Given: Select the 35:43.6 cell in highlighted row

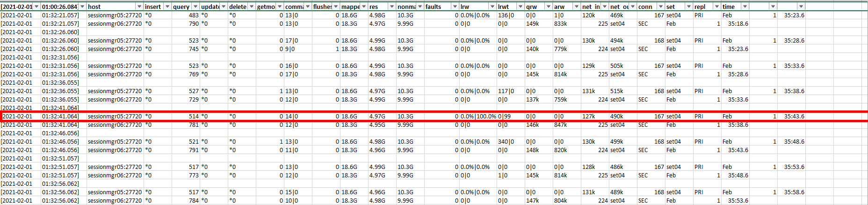Looking at the screenshot, I should click(794, 117).
